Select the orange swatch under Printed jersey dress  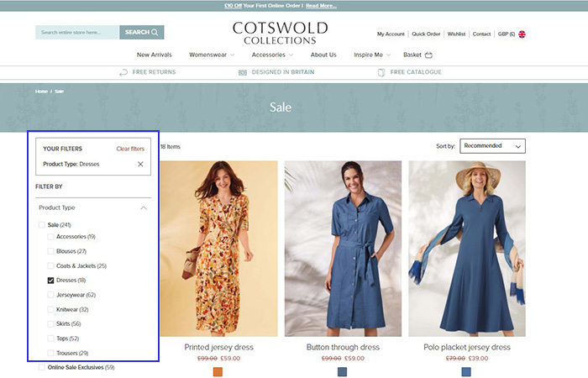click(x=218, y=371)
